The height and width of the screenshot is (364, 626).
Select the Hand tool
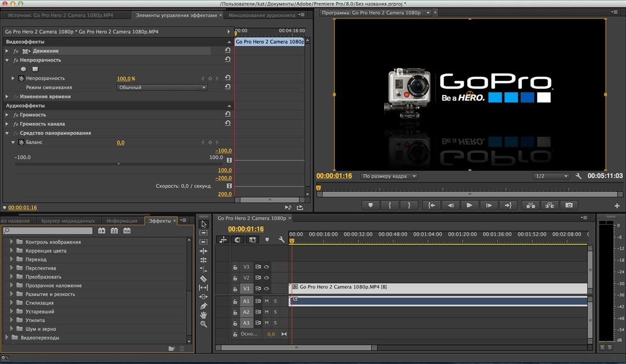coord(203,315)
